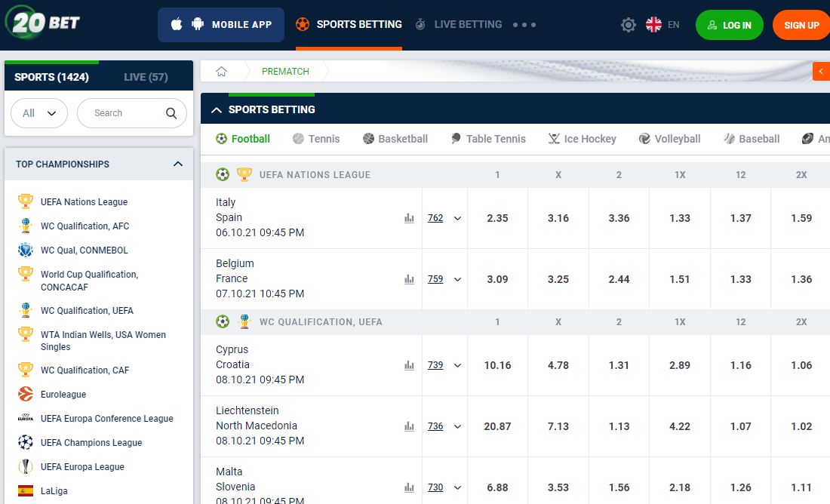Click the Prematch breadcrumb
The image size is (830, 504).
tap(285, 72)
